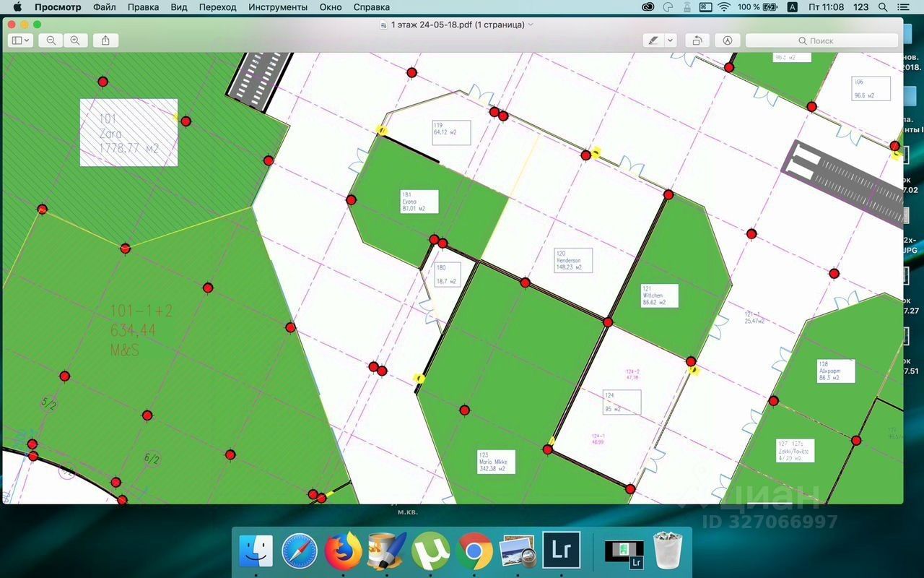The image size is (924, 578).
Task: Select the '180 18,7 м2' room label
Action: pos(447,275)
